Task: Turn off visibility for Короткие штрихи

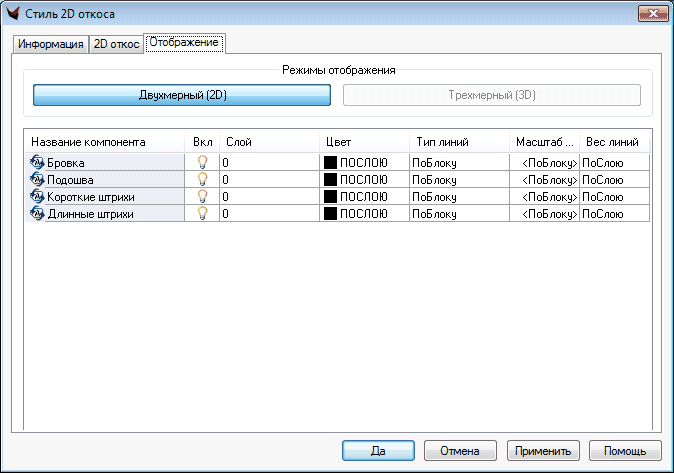Action: tap(202, 196)
